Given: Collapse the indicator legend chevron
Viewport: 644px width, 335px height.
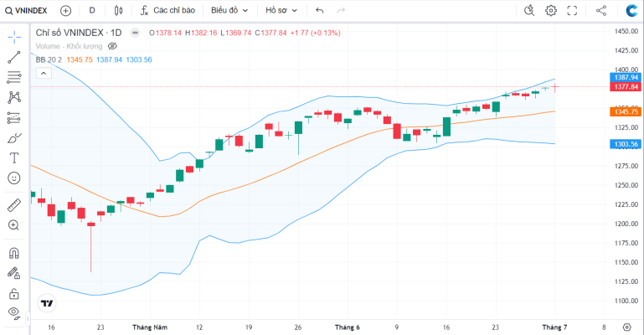Looking at the screenshot, I should (x=44, y=74).
